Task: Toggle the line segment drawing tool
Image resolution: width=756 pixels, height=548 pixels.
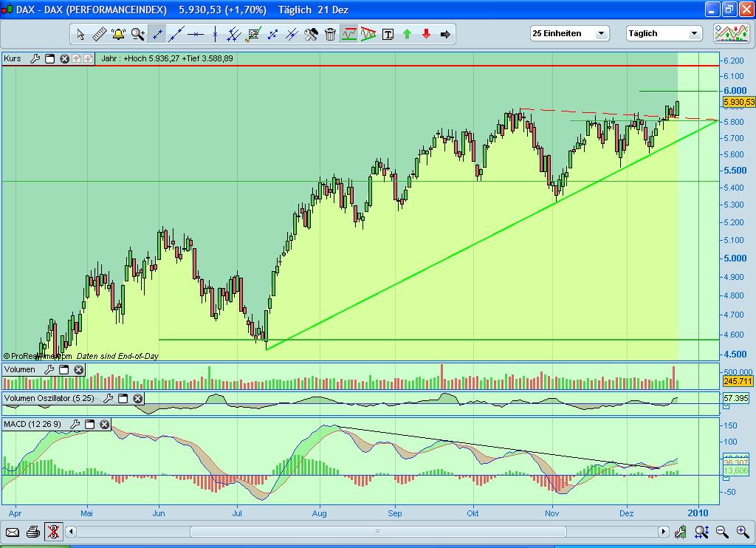Action: pyautogui.click(x=157, y=34)
